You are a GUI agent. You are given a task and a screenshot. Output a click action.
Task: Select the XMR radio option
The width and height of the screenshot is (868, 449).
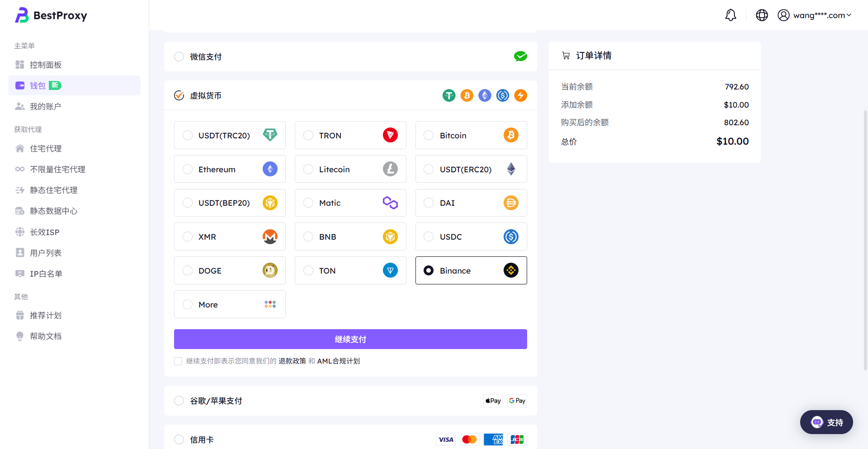[188, 236]
